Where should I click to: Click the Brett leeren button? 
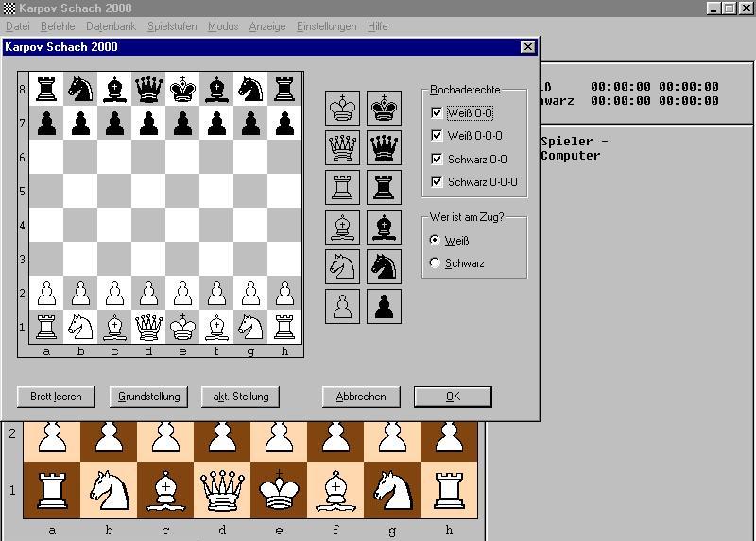[56, 397]
